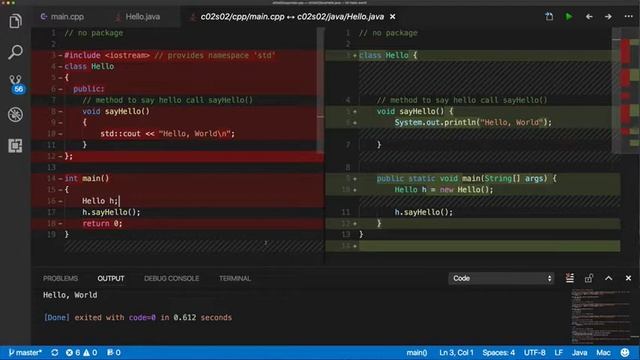Open the Debug view in activity bar
Viewport: 640px width, 360px height.
[x=15, y=115]
